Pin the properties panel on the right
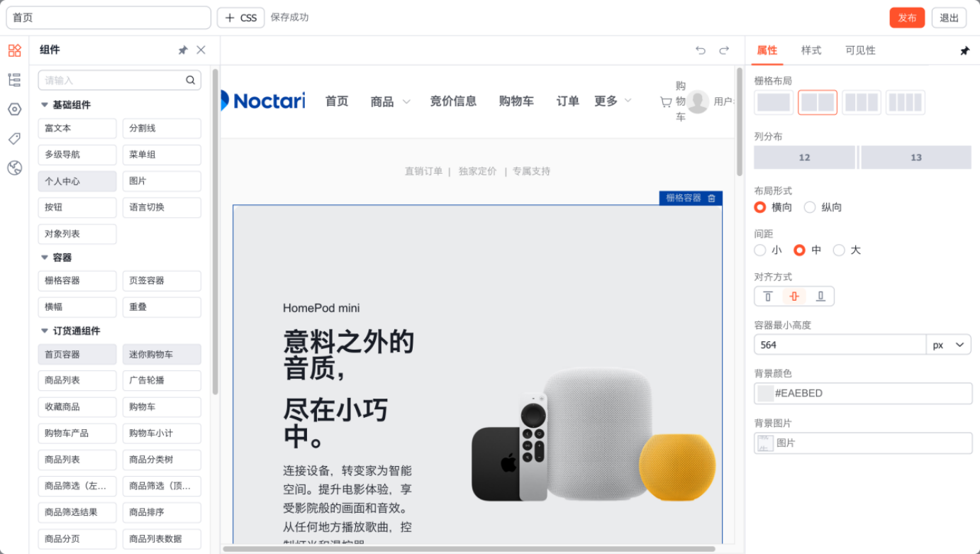Screen dimensions: 980x554 pos(964,51)
